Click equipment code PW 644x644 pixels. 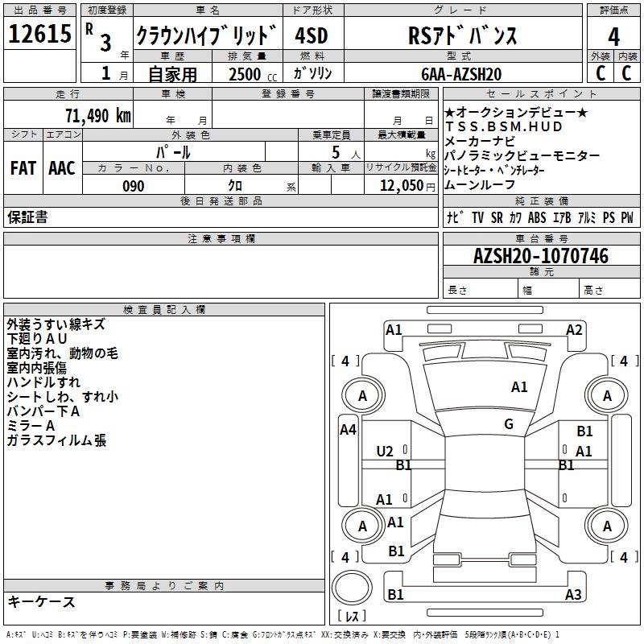627,217
